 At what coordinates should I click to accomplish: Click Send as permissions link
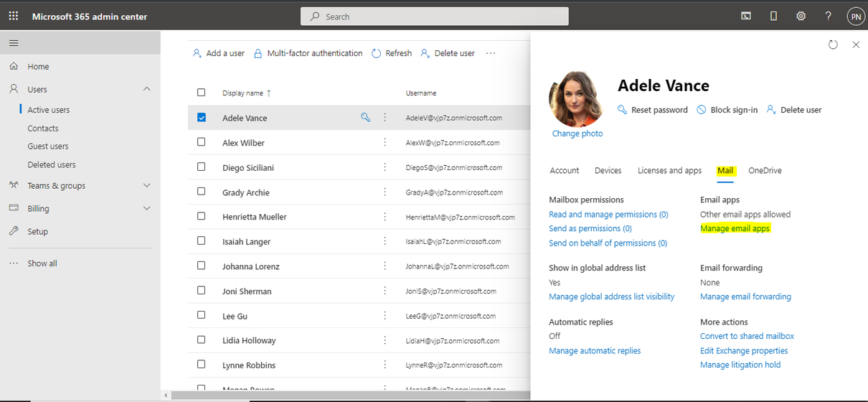590,228
